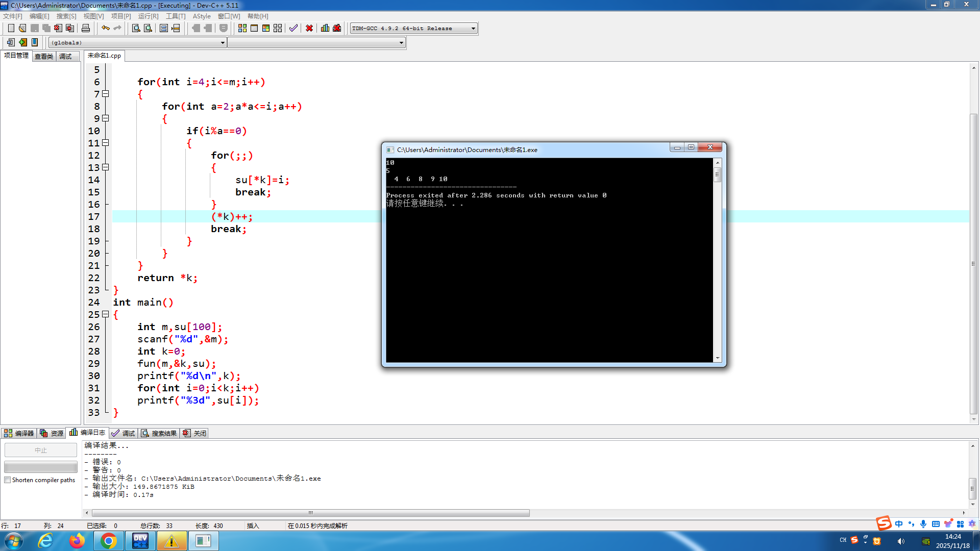
Task: Click the New file toolbar icon
Action: pyautogui.click(x=11, y=28)
